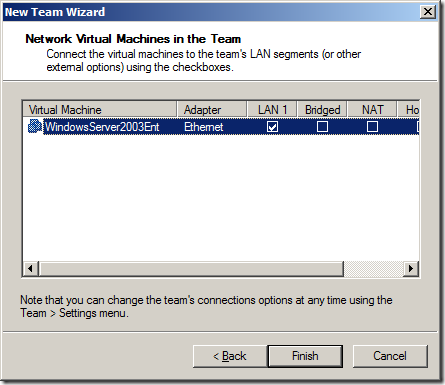Click the WindowsServer2003Ent virtual machine icon
Screen dimensions: 445x385
coord(35,126)
